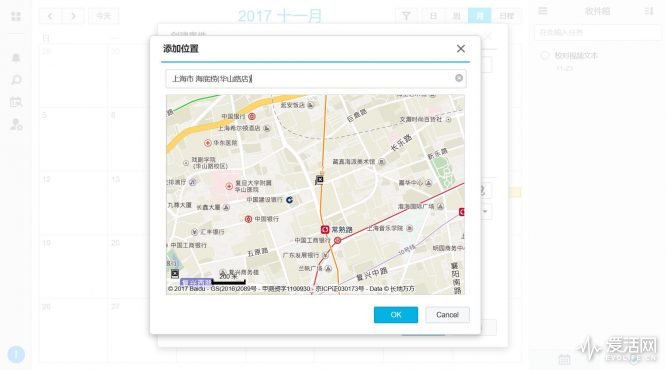Click the 上海希尔顿酒店 marker
This screenshot has height=370, width=666.
coord(267,128)
